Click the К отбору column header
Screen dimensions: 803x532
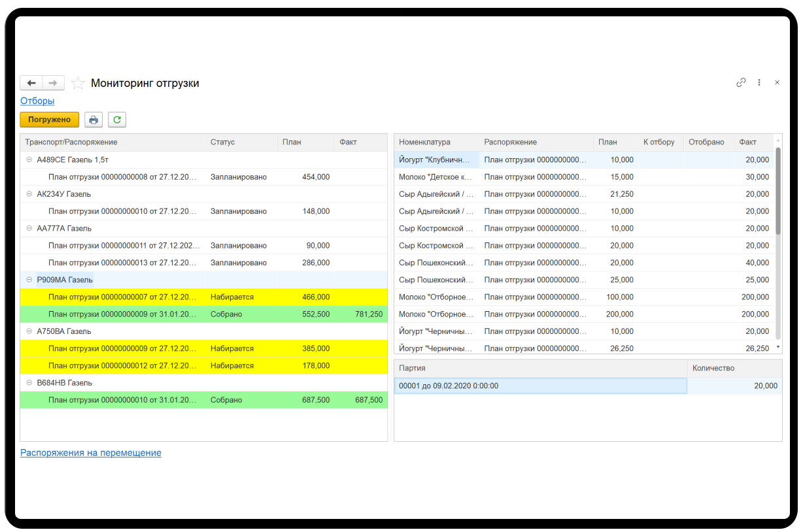[x=660, y=142]
